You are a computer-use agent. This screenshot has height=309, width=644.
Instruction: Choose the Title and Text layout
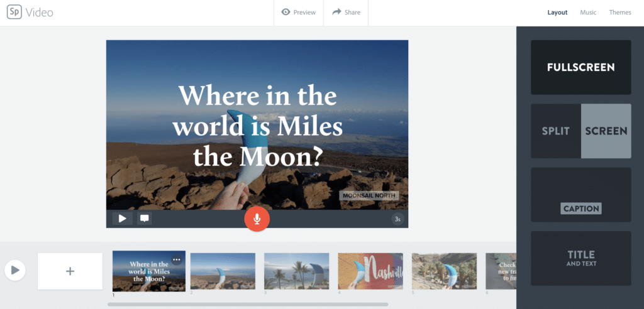point(580,258)
